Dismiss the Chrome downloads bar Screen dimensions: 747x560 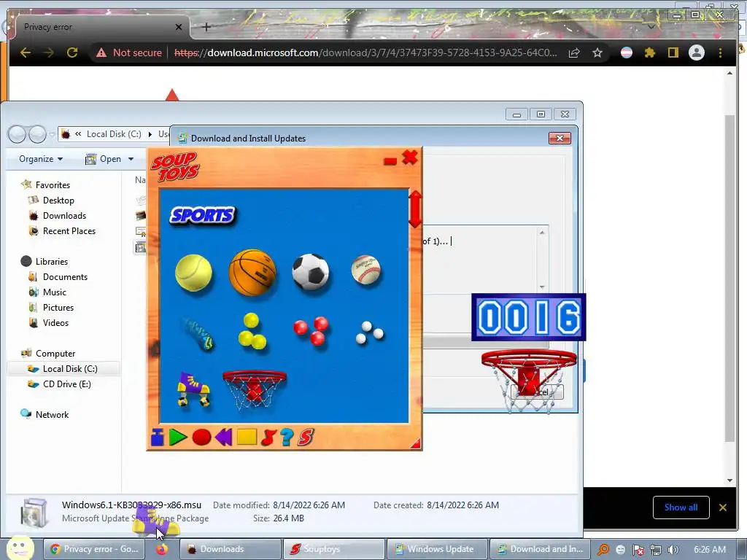[723, 507]
